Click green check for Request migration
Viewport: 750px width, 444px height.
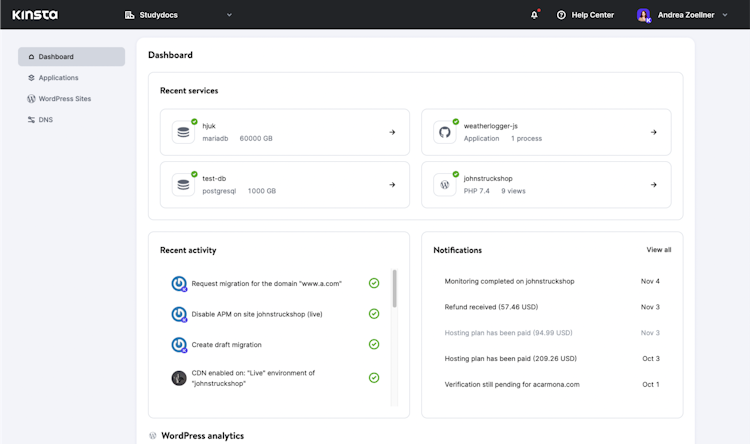(x=374, y=283)
